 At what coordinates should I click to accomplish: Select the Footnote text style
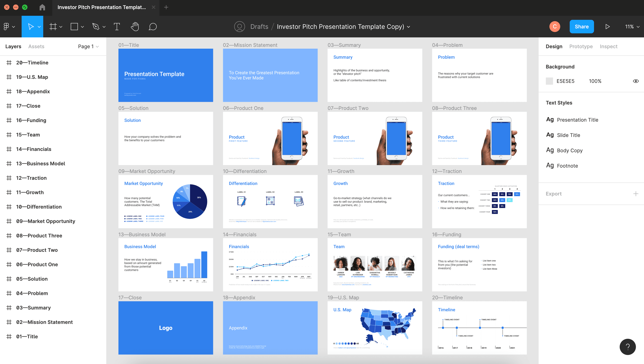click(x=567, y=166)
